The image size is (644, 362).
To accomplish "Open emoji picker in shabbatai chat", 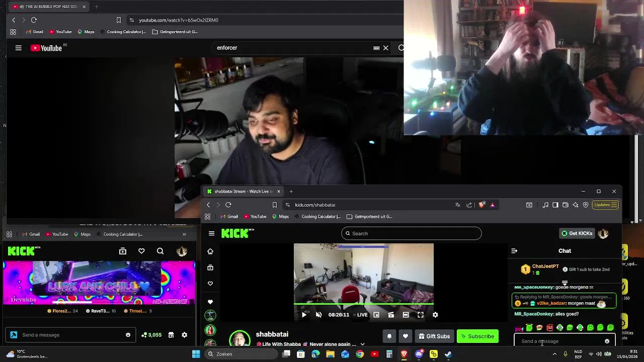I will pos(607,341).
